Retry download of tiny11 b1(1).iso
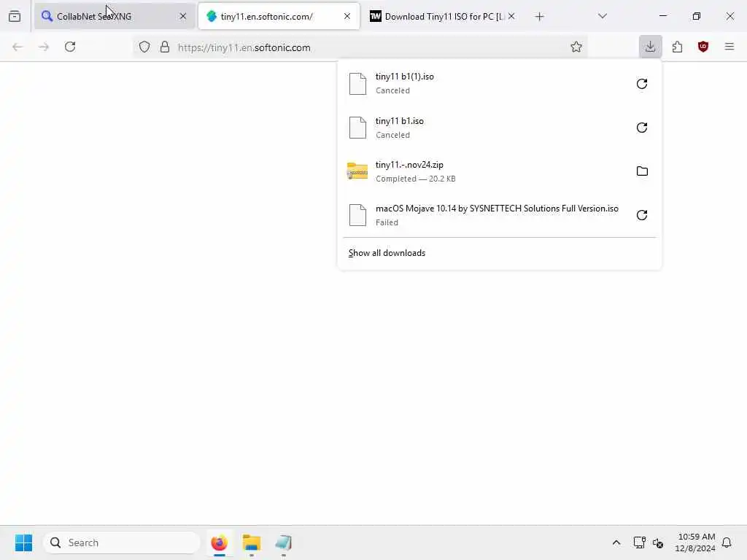Viewport: 747px width, 560px height. [642, 84]
